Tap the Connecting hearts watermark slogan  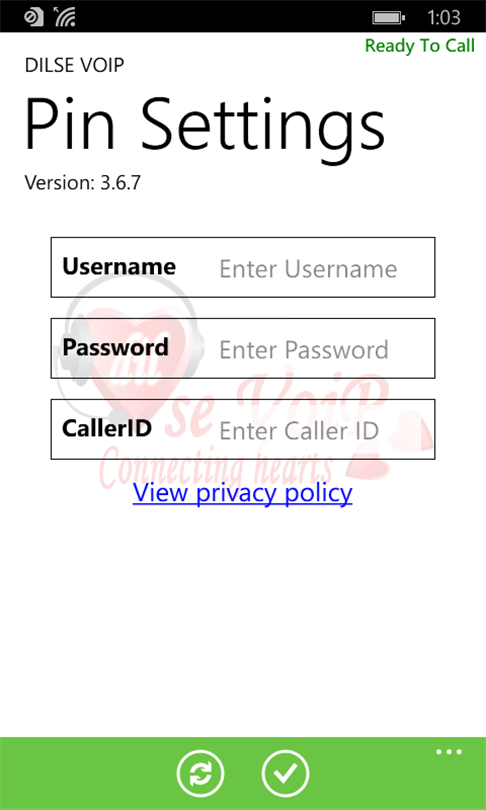point(216,468)
